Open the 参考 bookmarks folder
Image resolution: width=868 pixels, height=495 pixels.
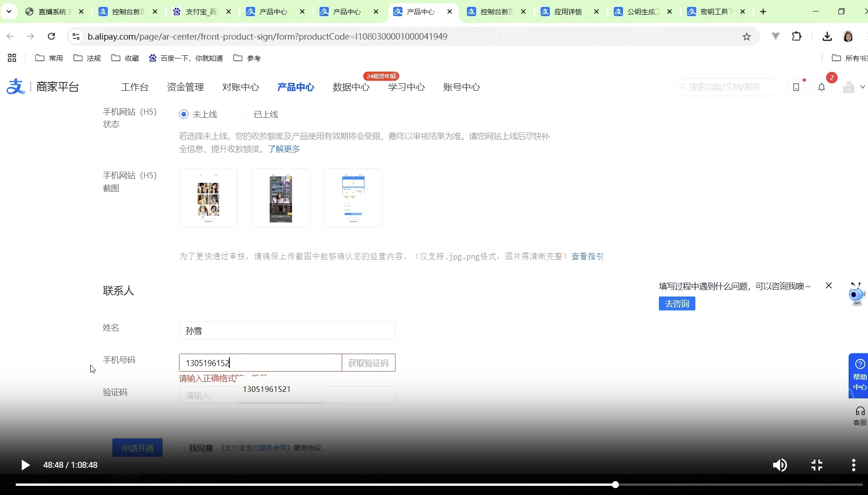[247, 58]
